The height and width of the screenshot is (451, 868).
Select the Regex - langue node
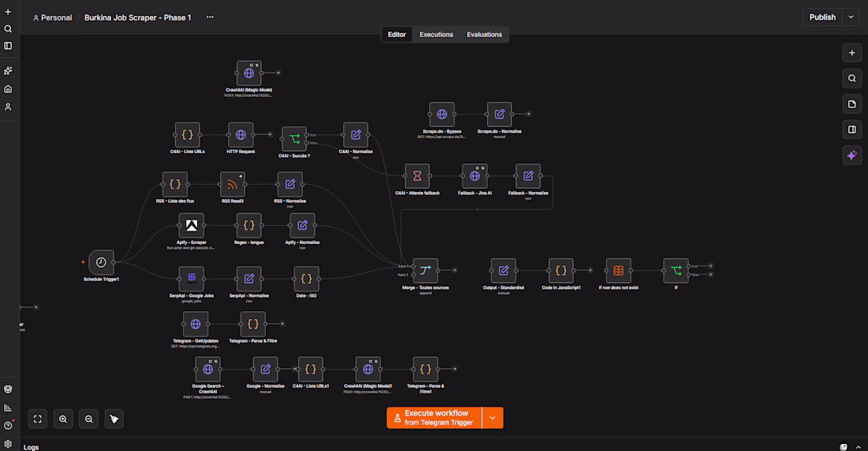point(249,226)
